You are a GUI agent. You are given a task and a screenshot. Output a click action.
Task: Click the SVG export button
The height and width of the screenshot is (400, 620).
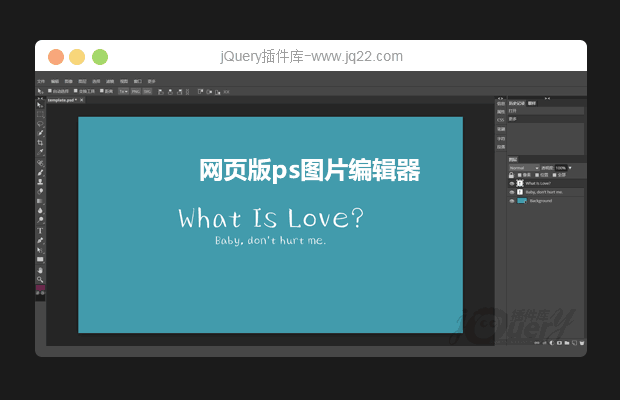pos(147,91)
